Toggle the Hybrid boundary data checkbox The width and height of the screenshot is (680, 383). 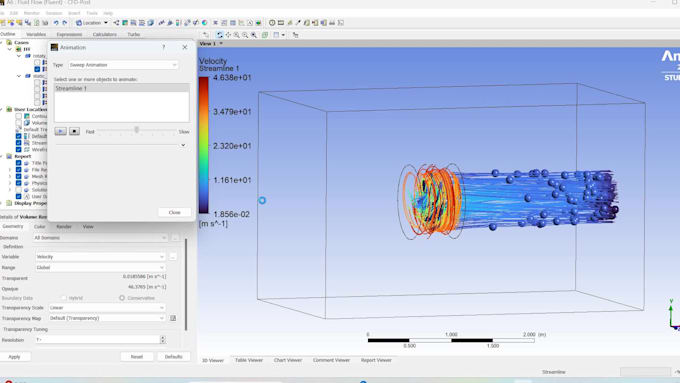[x=64, y=298]
